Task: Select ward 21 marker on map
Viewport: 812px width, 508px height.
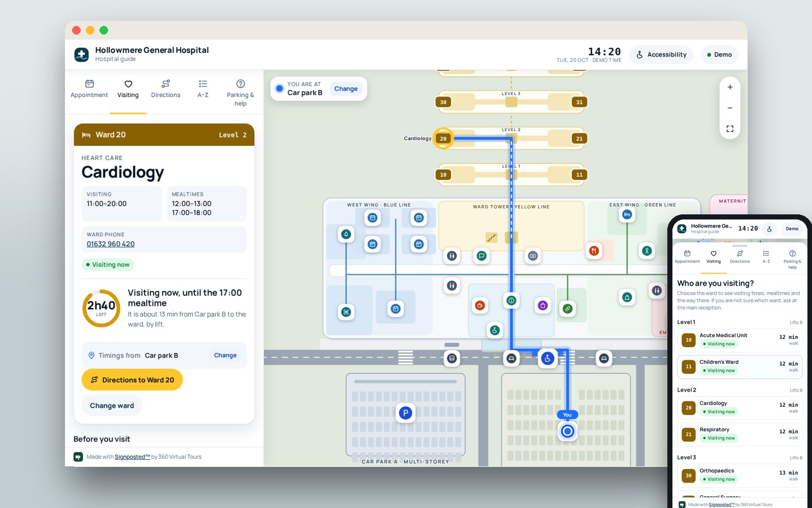Action: click(579, 138)
